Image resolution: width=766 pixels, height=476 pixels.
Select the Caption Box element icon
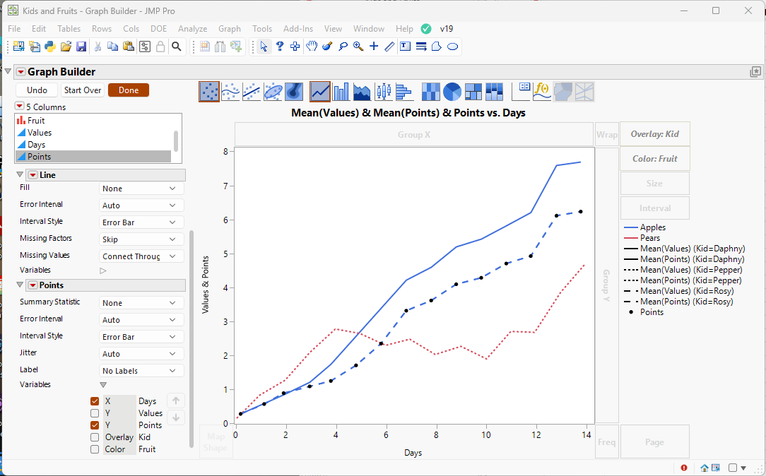pyautogui.click(x=521, y=91)
